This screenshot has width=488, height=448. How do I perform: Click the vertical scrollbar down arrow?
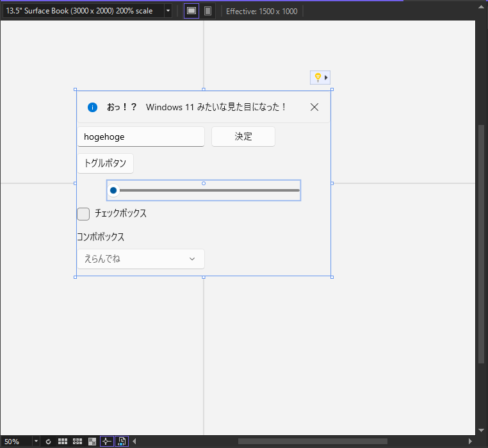pos(481,430)
